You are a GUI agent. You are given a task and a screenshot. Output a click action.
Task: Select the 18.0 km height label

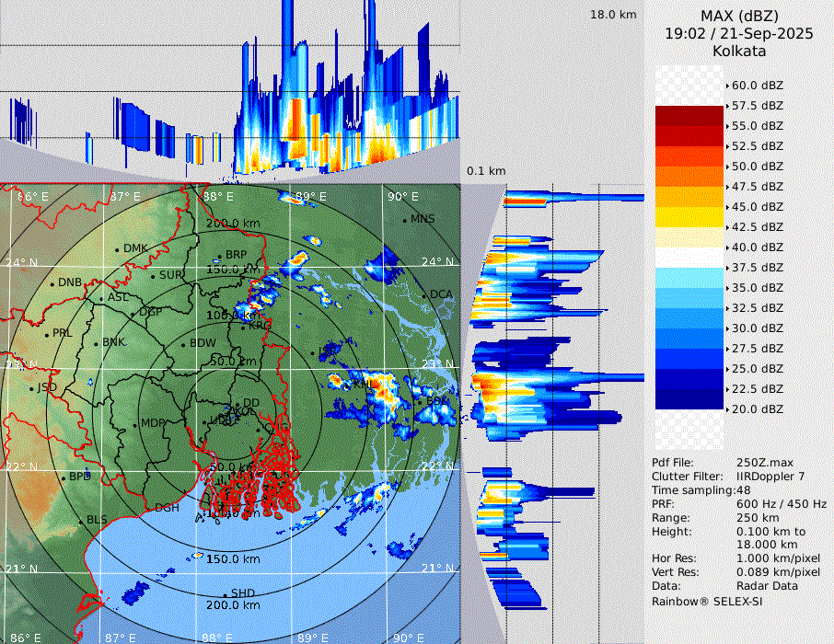[x=613, y=14]
